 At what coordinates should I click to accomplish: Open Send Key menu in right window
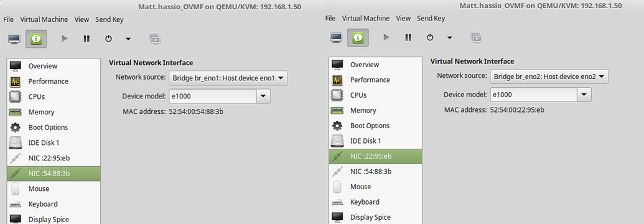431,18
